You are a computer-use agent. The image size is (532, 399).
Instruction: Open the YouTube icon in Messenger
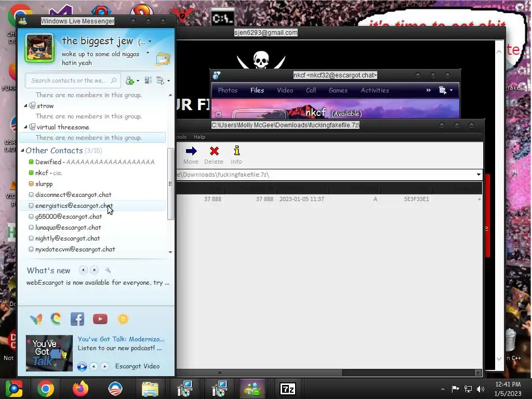(100, 320)
